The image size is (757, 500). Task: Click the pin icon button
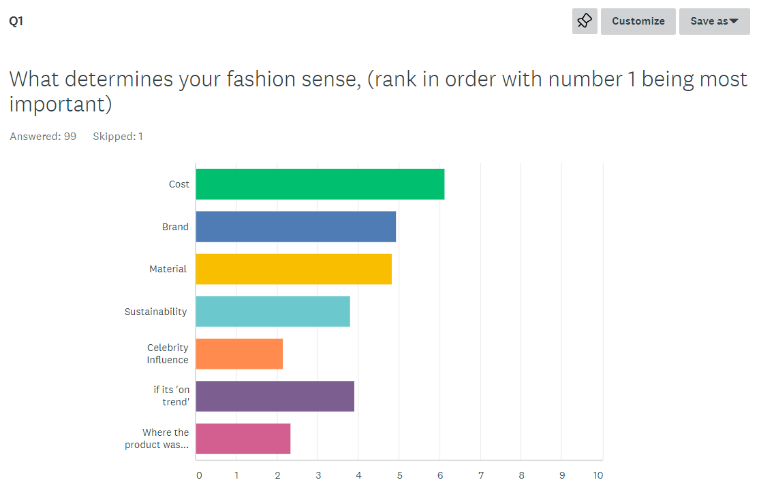coord(585,21)
